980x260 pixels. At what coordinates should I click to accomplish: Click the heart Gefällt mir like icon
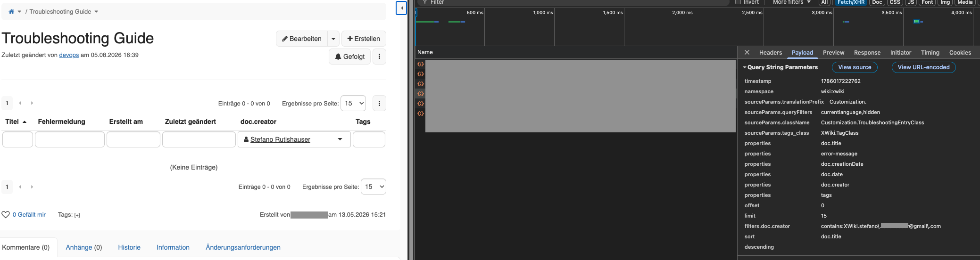(x=6, y=215)
